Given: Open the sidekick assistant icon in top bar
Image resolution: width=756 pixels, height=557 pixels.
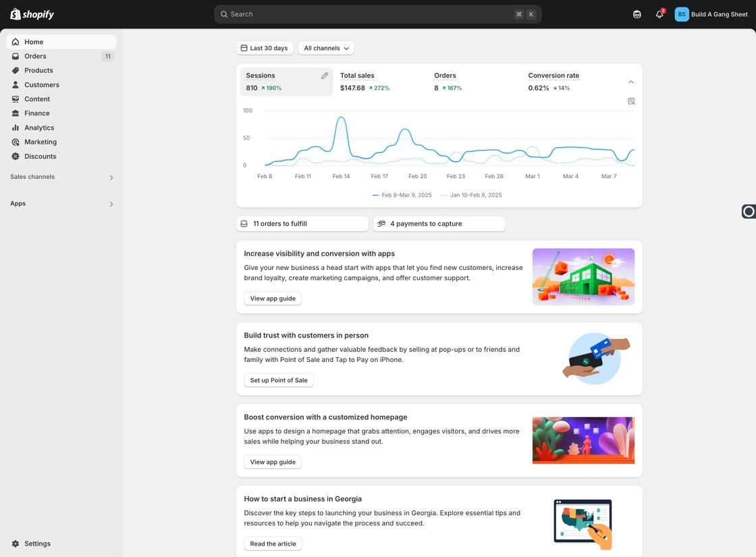Looking at the screenshot, I should coord(637,14).
